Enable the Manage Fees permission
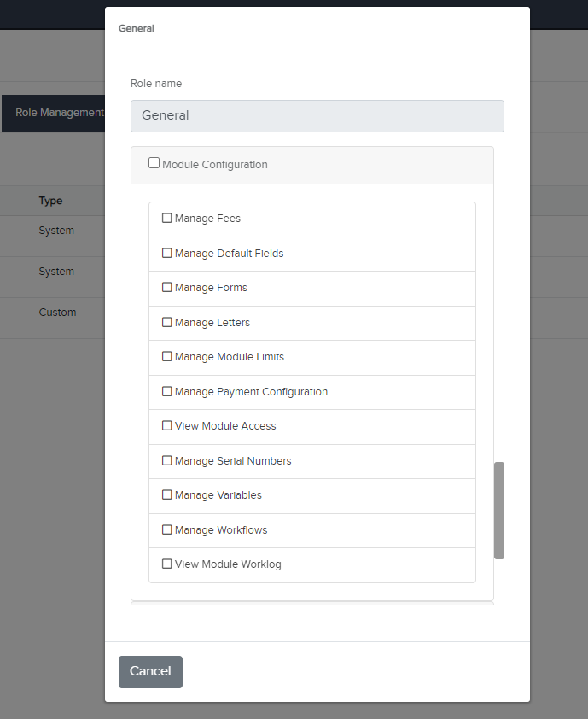This screenshot has width=588, height=719. point(167,219)
